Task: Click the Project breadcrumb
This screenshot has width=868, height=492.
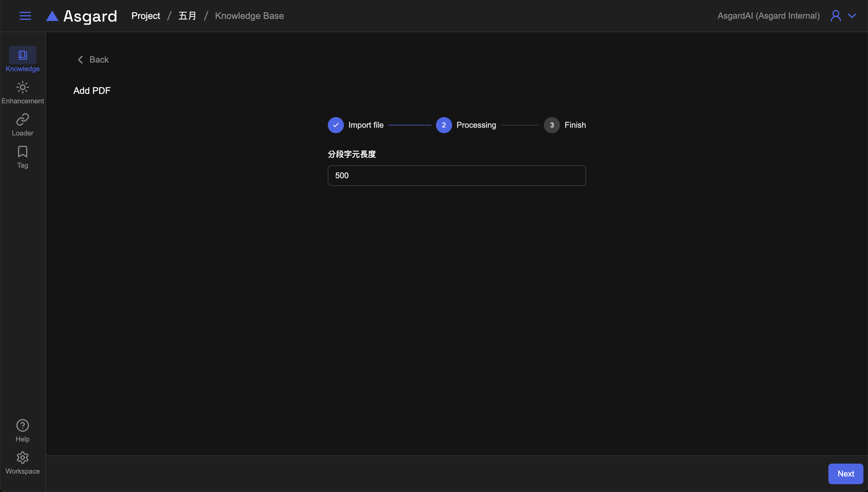Action: click(146, 16)
